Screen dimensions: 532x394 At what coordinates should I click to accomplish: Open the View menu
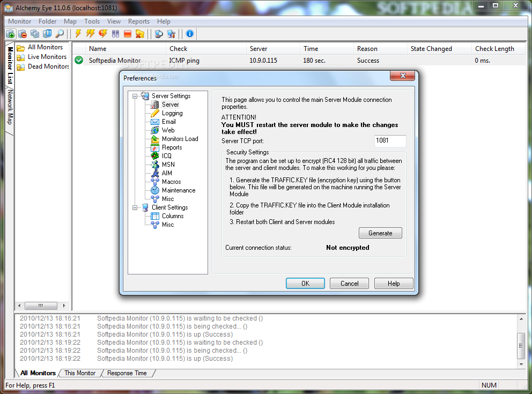pos(114,21)
